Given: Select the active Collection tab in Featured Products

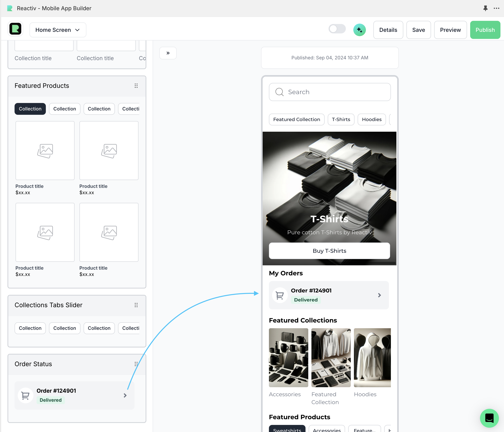Looking at the screenshot, I should coord(30,109).
